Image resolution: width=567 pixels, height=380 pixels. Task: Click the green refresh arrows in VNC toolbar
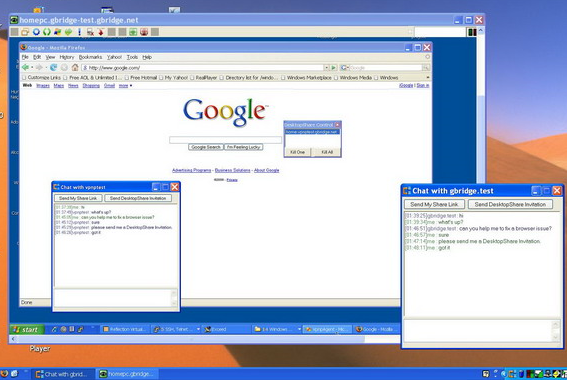[47, 32]
